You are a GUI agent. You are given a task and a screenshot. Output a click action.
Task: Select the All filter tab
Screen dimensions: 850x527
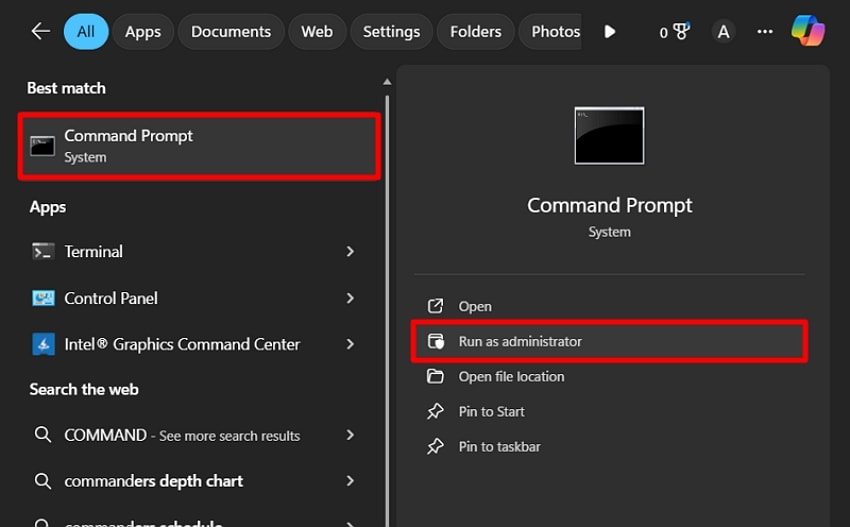[86, 31]
